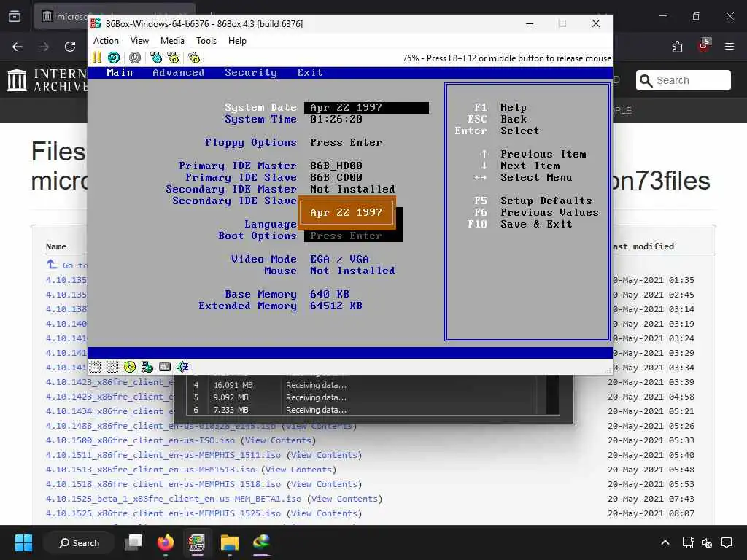Open 4.10.1500_x86fre_client_en-us-ISO.iso link

click(x=141, y=440)
